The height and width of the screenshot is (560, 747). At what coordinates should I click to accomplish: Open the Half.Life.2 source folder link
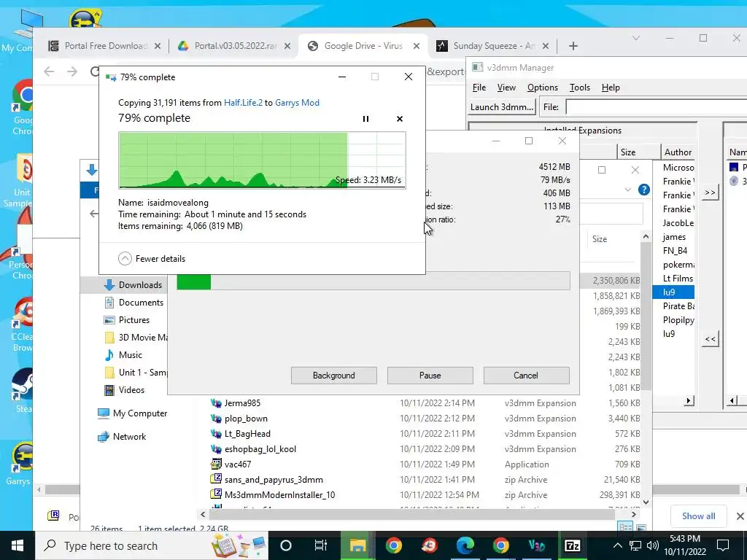click(243, 102)
